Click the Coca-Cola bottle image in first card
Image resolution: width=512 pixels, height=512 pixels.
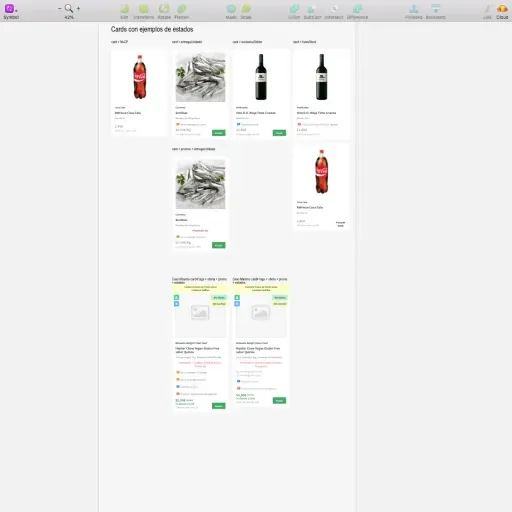[140, 77]
